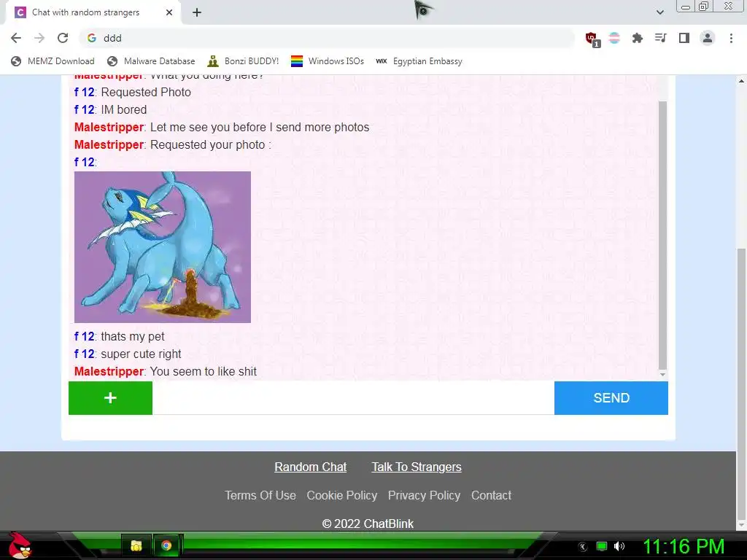Image resolution: width=747 pixels, height=560 pixels.
Task: Click the Malware Database globe favicon
Action: (112, 61)
